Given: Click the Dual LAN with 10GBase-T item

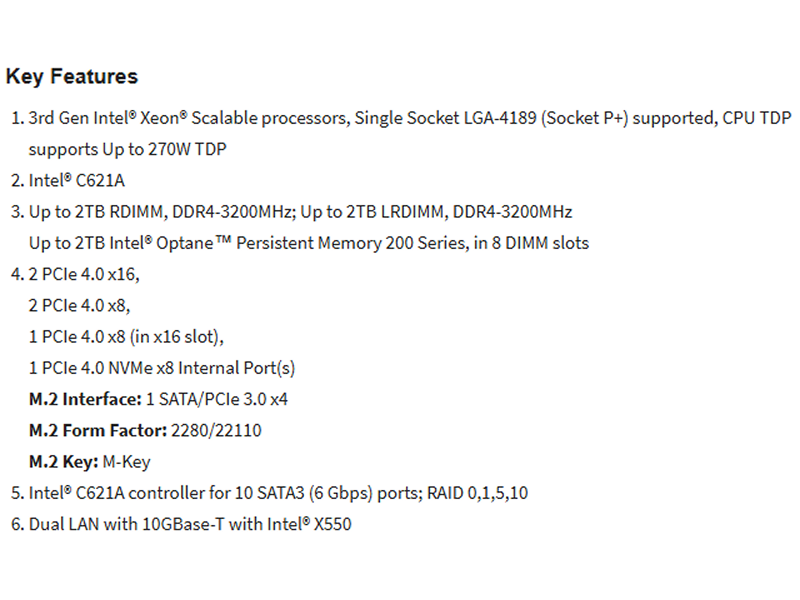Looking at the screenshot, I should pos(190,524).
